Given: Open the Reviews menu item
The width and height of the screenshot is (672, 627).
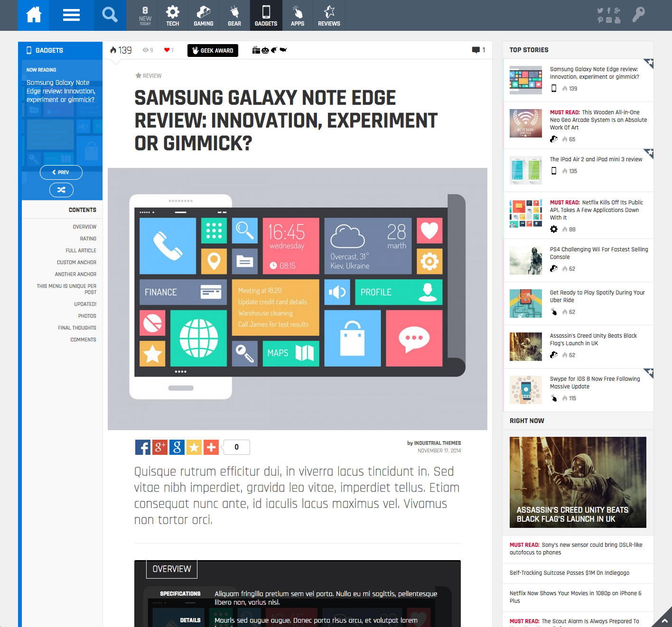Looking at the screenshot, I should pos(329,16).
